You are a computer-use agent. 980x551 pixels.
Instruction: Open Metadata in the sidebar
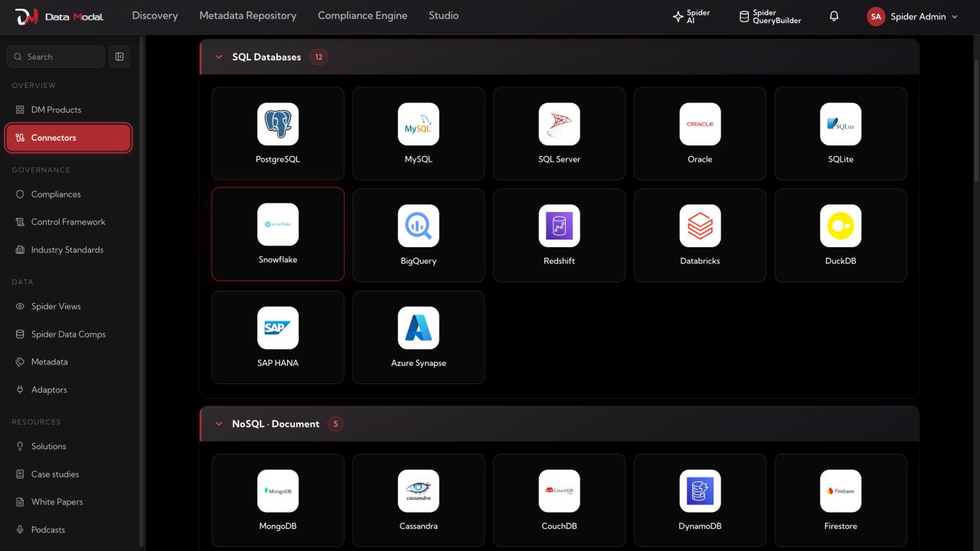(x=69, y=362)
